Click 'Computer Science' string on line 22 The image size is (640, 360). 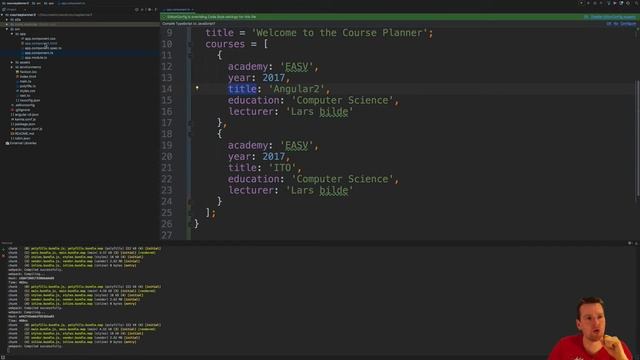tap(342, 179)
